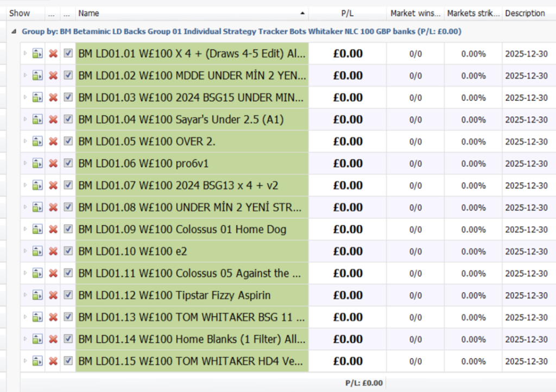Select the green BM LD01.09 Colossus 01 name cell
Screen dimensions: 556x392
point(192,230)
